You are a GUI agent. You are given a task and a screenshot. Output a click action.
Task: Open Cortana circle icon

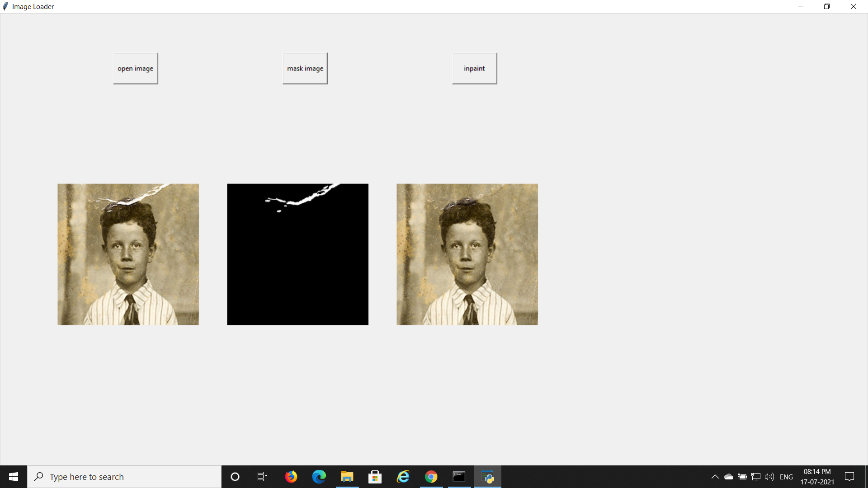point(235,477)
